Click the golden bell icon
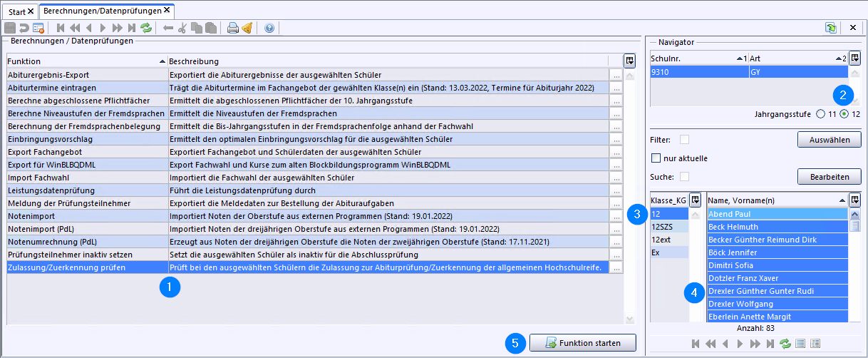Screen dimensions: 868x358 (x=247, y=29)
